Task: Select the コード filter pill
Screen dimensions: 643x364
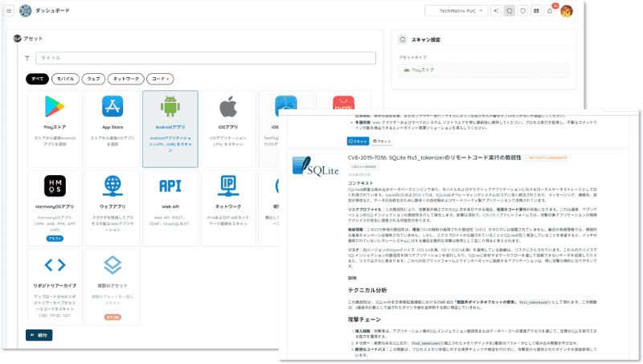Action: 160,79
